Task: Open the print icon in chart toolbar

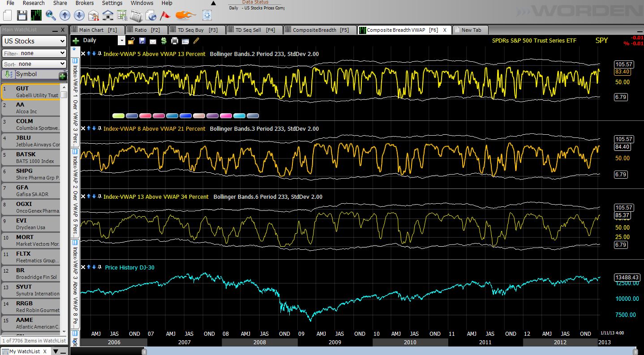Action: click(175, 40)
